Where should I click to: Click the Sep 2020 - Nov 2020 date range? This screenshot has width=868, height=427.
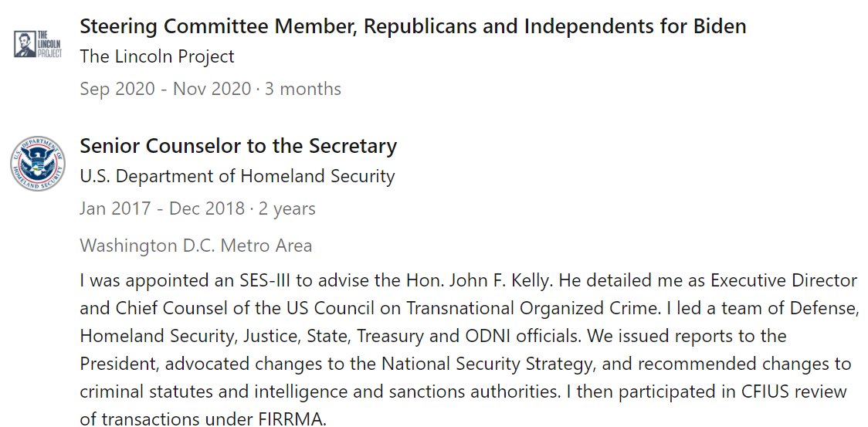click(x=165, y=89)
